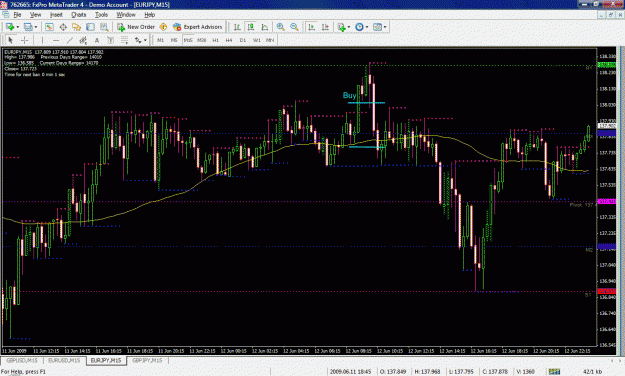Open the File menu
This screenshot has width=625, height=376.
tap(17, 15)
